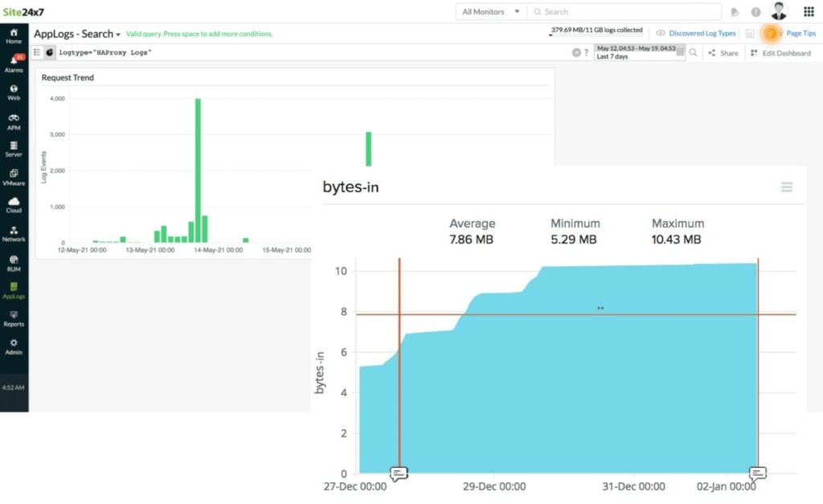
Task: Click the Share button
Action: 723,53
